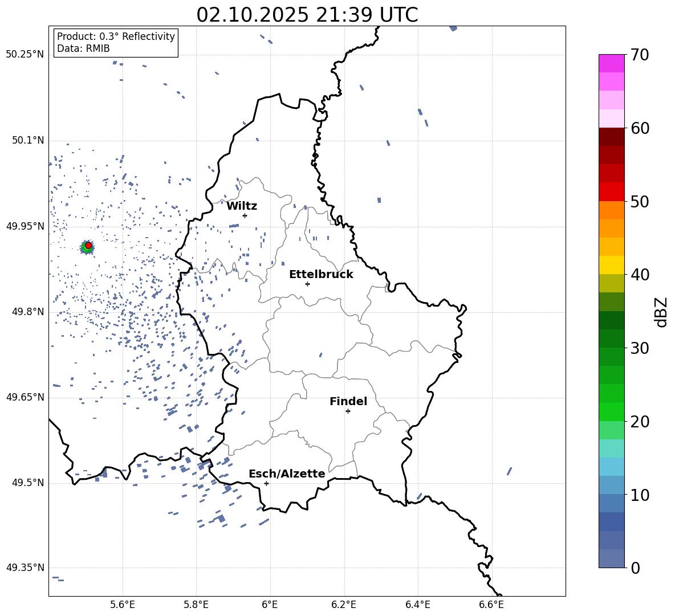Click the slate blue bottom colorbar segment
Image resolution: width=675 pixels, height=616 pixels.
tap(611, 558)
